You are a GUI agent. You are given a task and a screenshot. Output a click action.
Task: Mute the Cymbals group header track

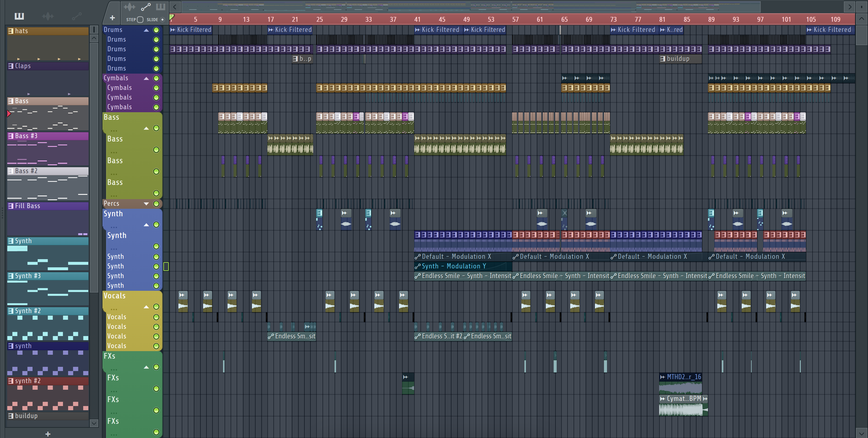coord(156,78)
